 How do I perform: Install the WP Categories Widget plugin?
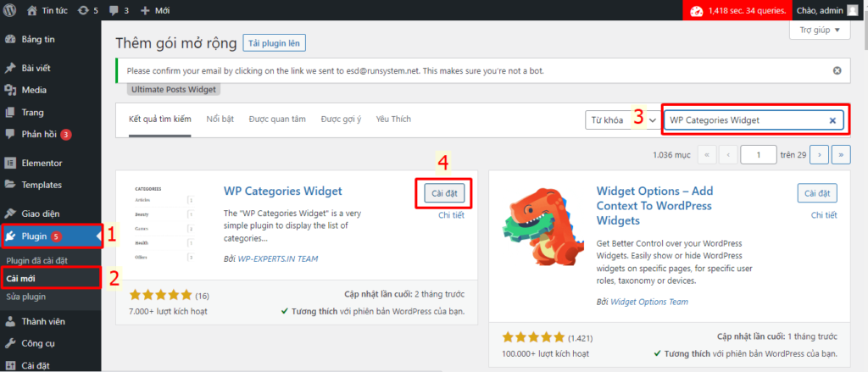pos(444,193)
